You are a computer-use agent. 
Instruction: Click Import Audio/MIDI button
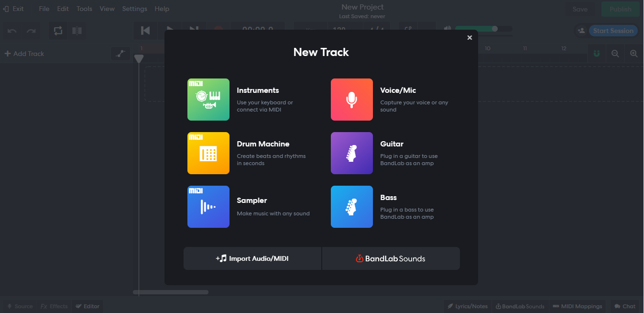point(252,258)
